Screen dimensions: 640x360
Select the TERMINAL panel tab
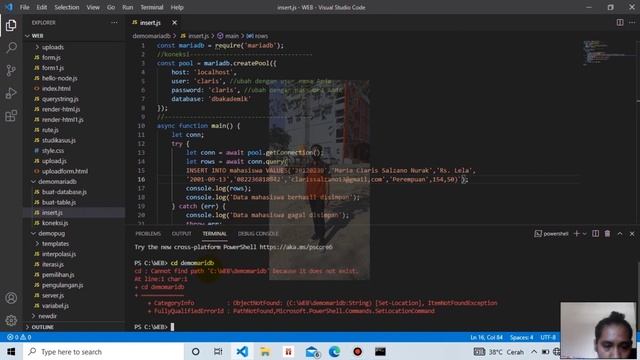214,233
